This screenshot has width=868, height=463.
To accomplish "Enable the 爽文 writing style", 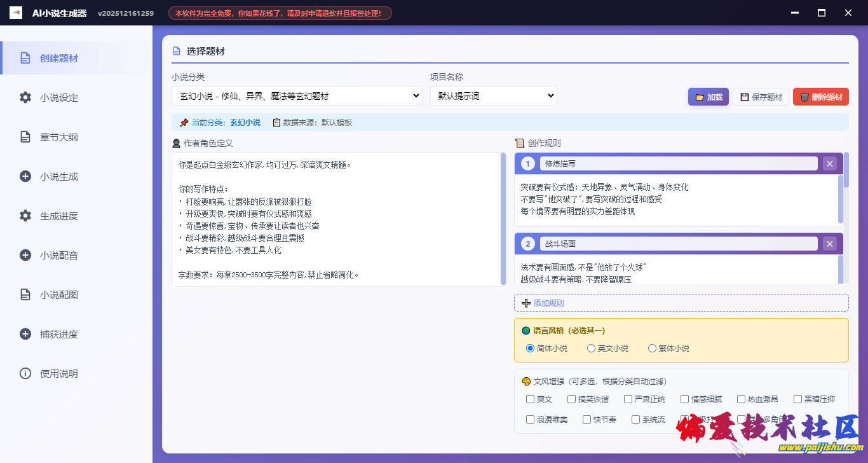I will tap(531, 399).
